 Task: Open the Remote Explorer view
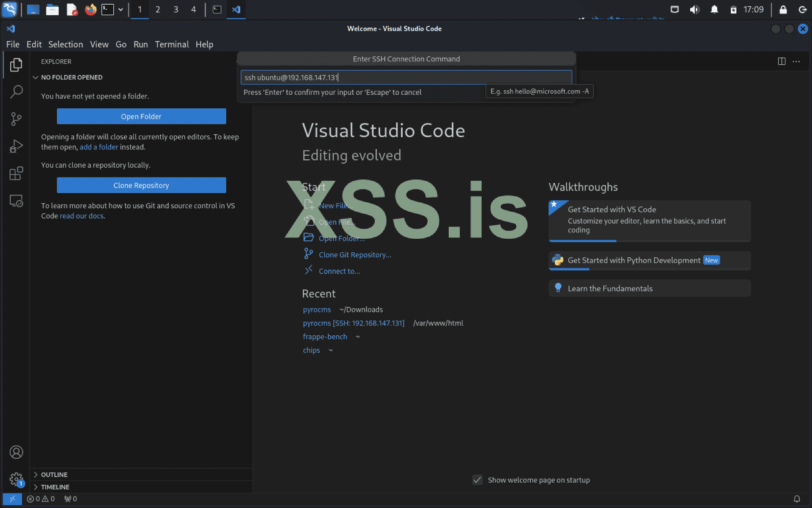[16, 201]
